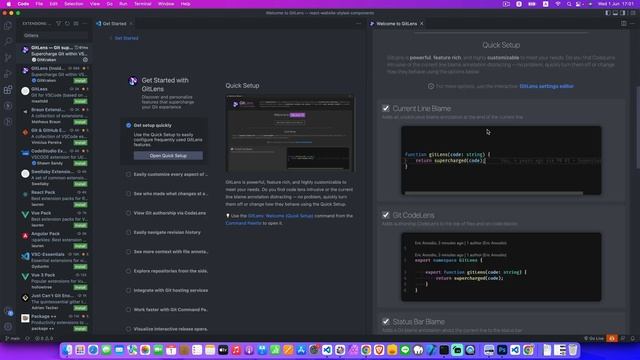The width and height of the screenshot is (640, 360).
Task: Open the Extensions panel more actions menu
Action: (85, 24)
